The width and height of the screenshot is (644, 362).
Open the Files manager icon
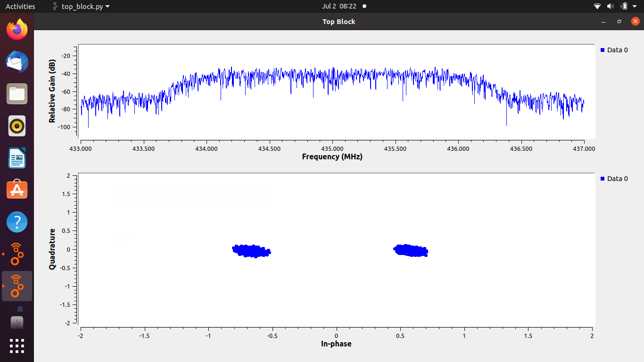[17, 94]
